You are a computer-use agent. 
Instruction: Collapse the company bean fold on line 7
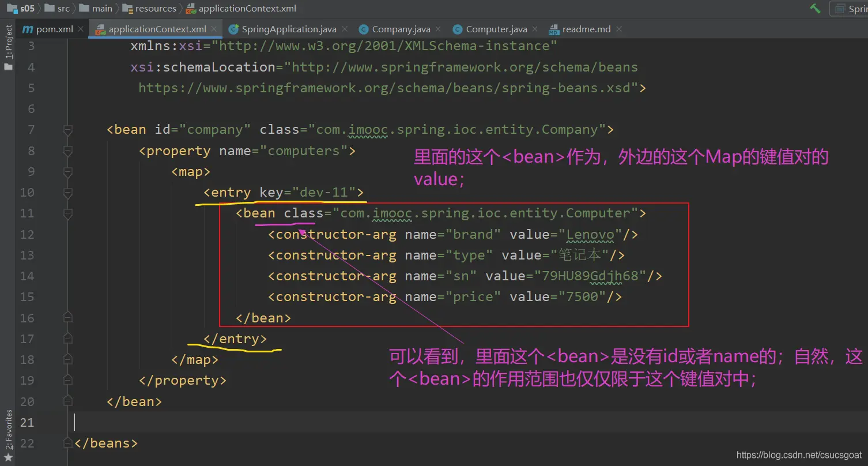(x=68, y=130)
